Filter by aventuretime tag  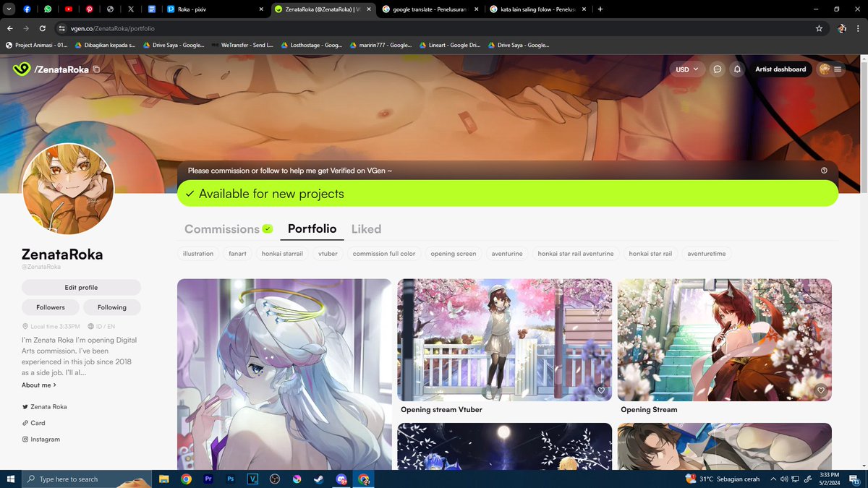707,254
